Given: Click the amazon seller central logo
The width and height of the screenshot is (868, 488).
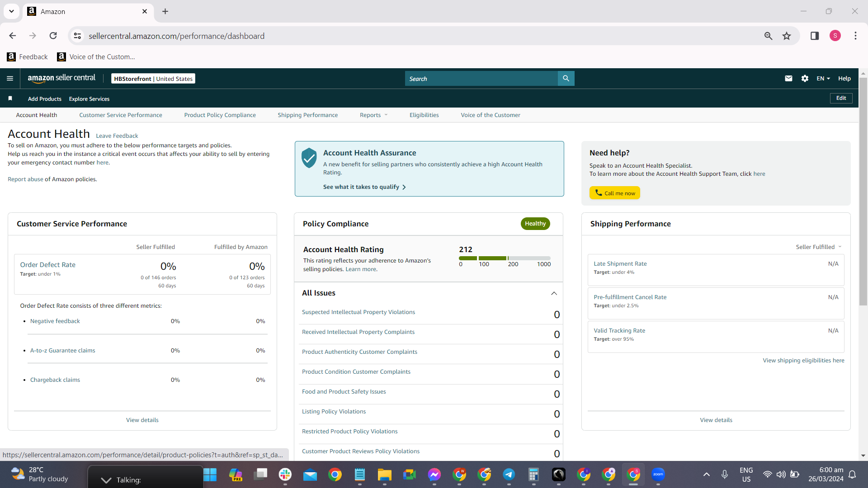Looking at the screenshot, I should pos(61,78).
